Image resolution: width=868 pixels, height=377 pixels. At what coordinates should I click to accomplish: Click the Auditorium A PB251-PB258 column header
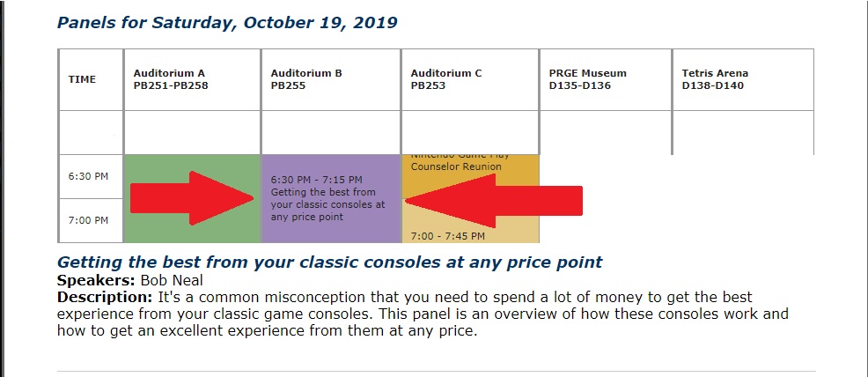point(192,80)
